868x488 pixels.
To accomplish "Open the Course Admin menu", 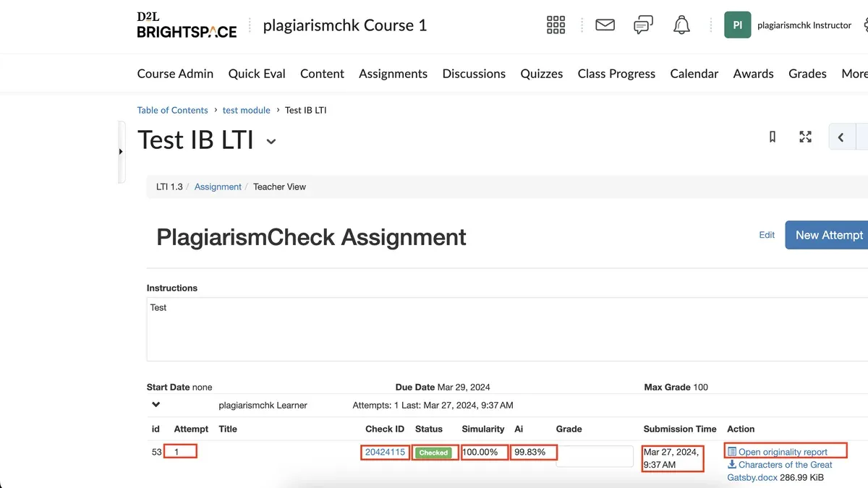I will pyautogui.click(x=175, y=74).
